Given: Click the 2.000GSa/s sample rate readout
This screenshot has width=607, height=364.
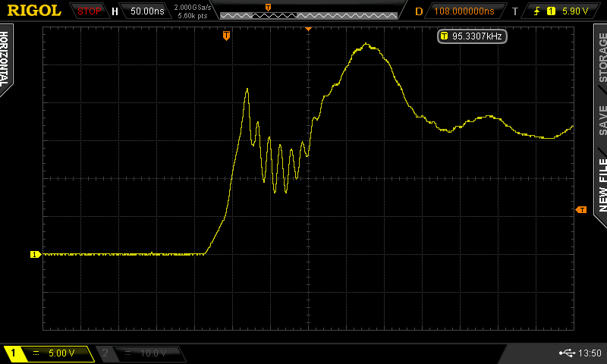Looking at the screenshot, I should coord(194,8).
